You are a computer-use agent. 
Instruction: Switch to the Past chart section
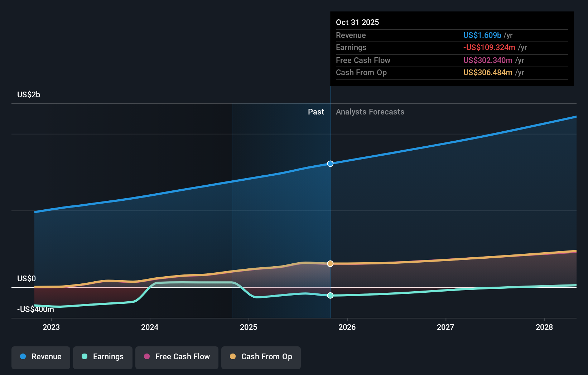pos(315,112)
